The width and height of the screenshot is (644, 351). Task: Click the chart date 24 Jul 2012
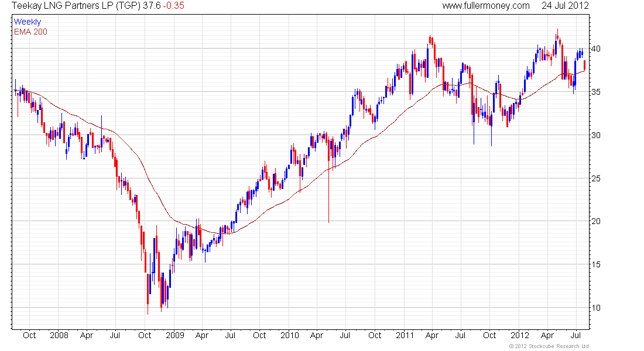click(565, 5)
